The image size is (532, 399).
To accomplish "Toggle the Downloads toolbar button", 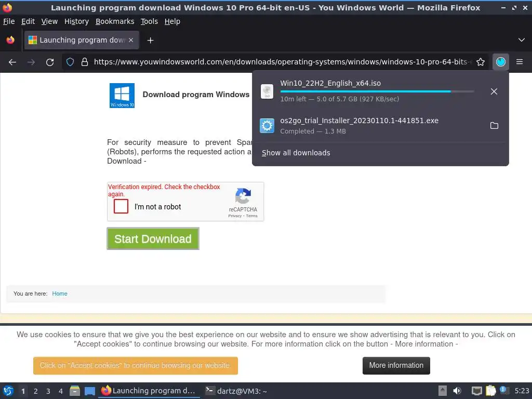I will (x=501, y=62).
